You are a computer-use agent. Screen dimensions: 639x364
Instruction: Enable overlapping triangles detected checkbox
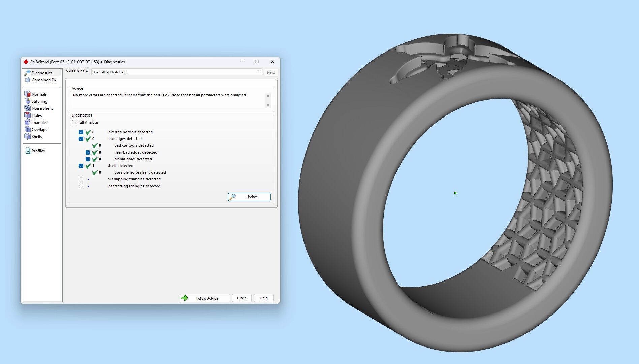81,179
